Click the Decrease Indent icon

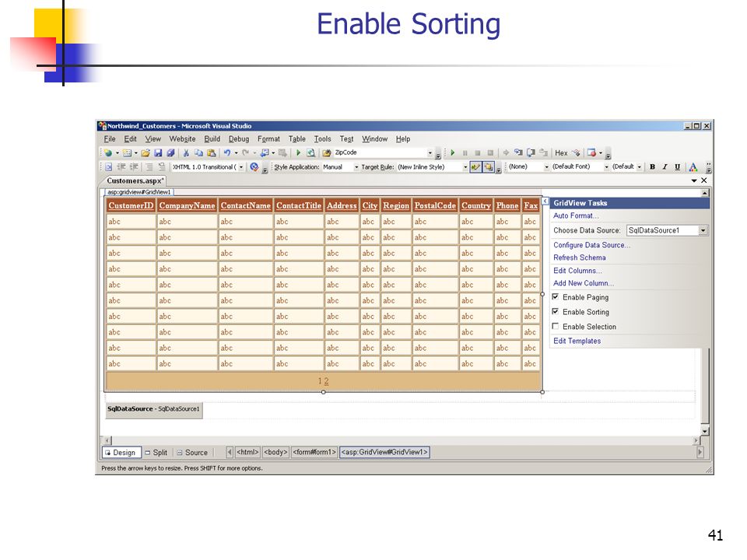(x=121, y=166)
